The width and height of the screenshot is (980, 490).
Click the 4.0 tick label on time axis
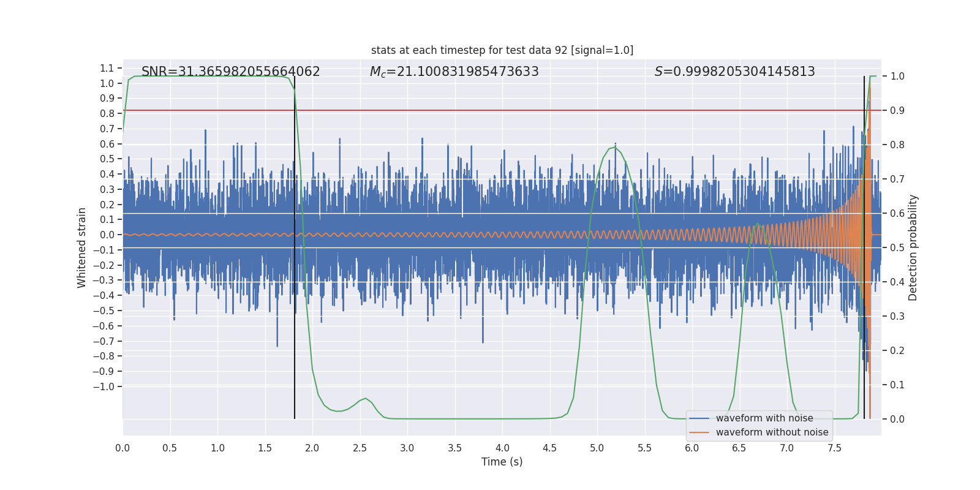[502, 448]
